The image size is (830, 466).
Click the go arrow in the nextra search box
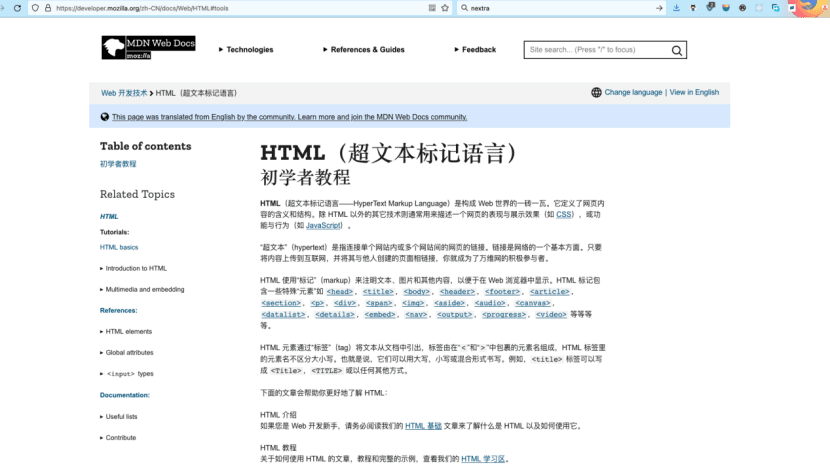tap(659, 8)
